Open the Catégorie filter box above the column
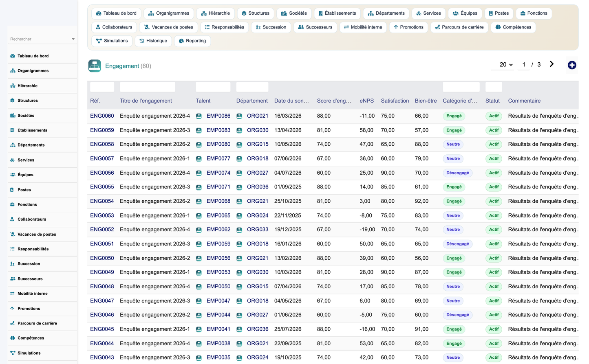 tap(461, 87)
